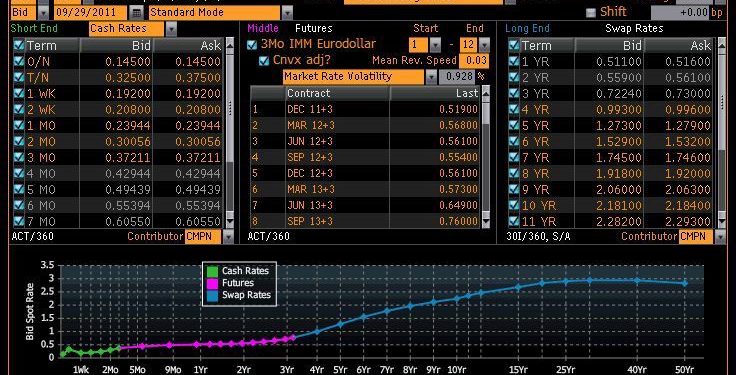The height and width of the screenshot is (375, 736).
Task: Click the 7 YR bid value 1.74500
Action: (x=619, y=157)
